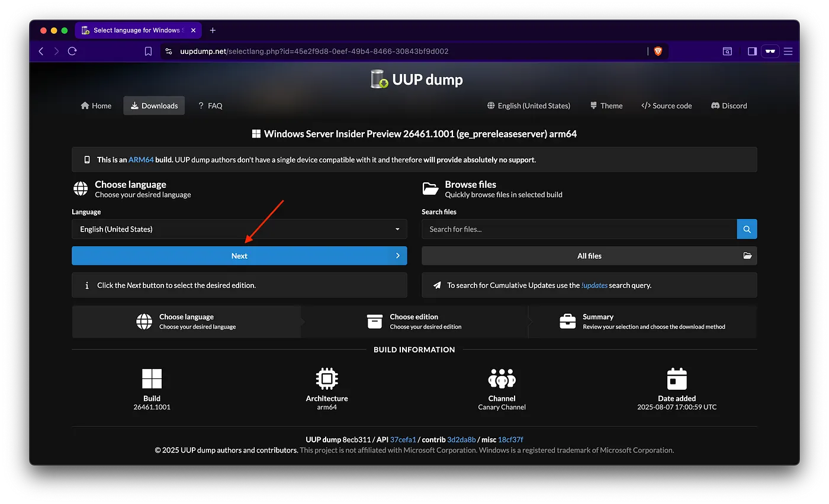This screenshot has width=829, height=504.
Task: Click the browser bookmark icon
Action: coord(148,52)
